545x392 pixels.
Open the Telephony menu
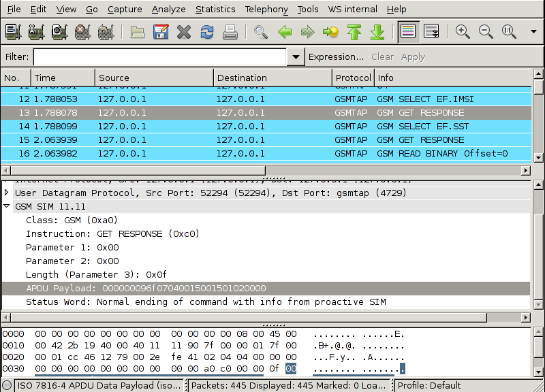point(266,9)
